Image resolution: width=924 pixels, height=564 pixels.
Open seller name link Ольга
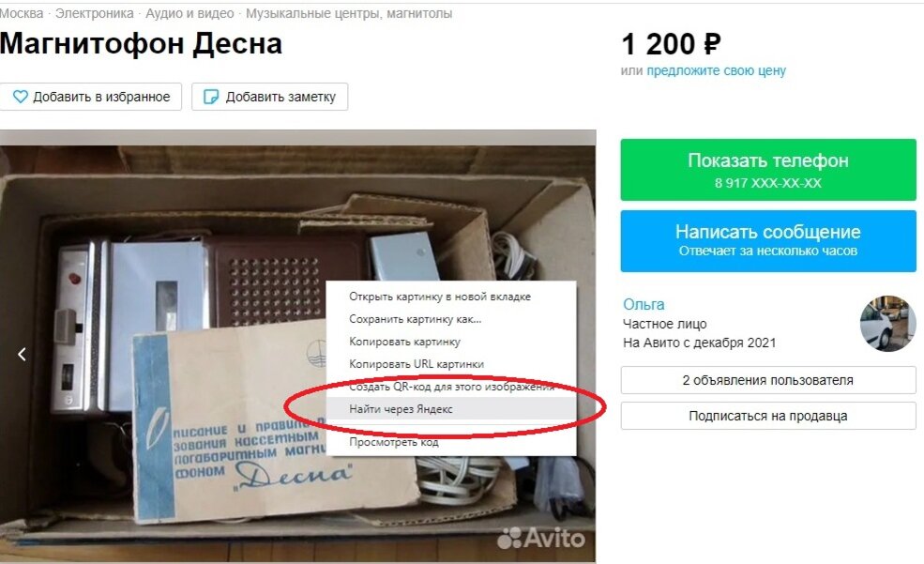tap(644, 304)
